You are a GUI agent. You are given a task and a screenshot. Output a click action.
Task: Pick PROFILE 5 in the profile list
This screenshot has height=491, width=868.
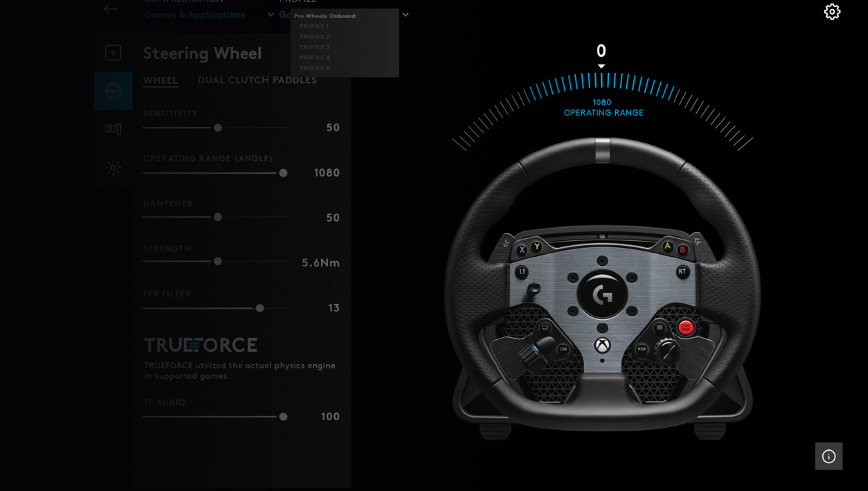(x=314, y=68)
